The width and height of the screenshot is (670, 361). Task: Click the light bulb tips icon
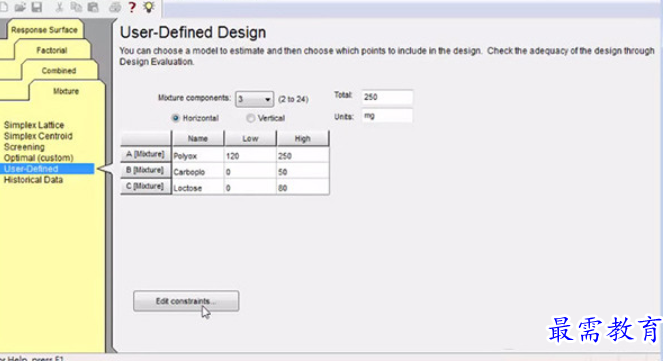tap(149, 7)
